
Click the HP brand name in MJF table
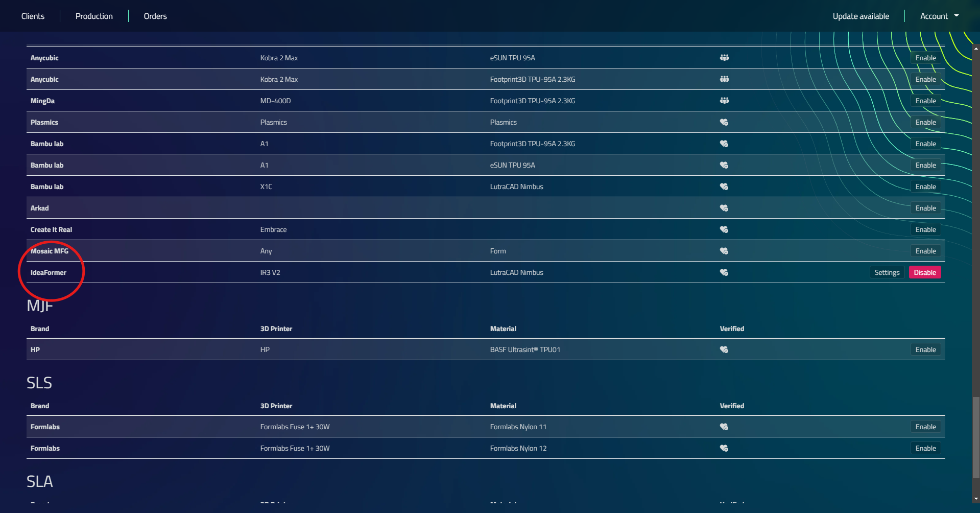click(x=35, y=349)
